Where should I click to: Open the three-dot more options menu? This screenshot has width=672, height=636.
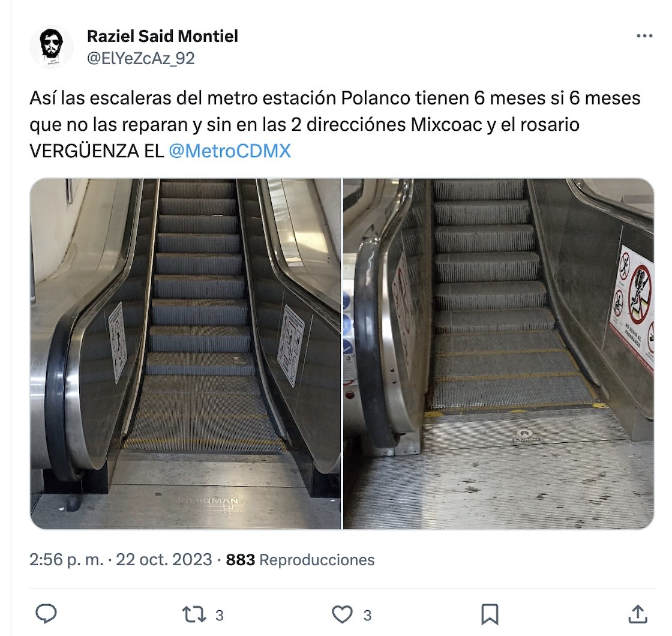point(644,36)
